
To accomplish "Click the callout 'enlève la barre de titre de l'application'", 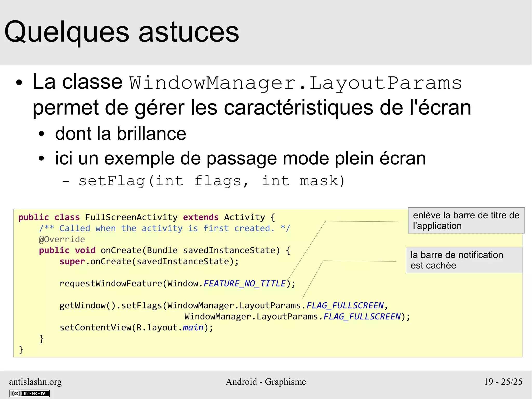I will pyautogui.click(x=466, y=220).
